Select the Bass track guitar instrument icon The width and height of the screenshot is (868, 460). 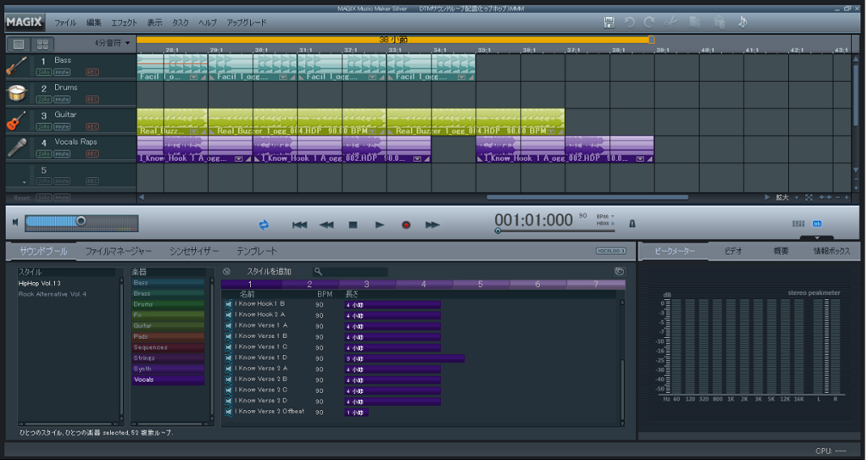(17, 66)
